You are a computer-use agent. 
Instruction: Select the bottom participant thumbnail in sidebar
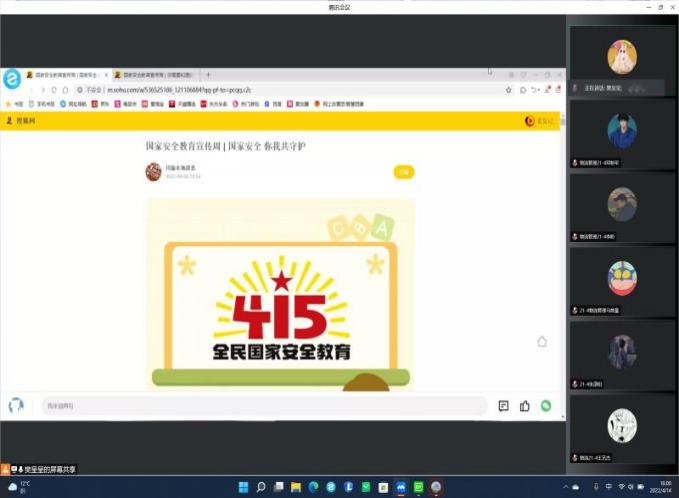[622, 428]
